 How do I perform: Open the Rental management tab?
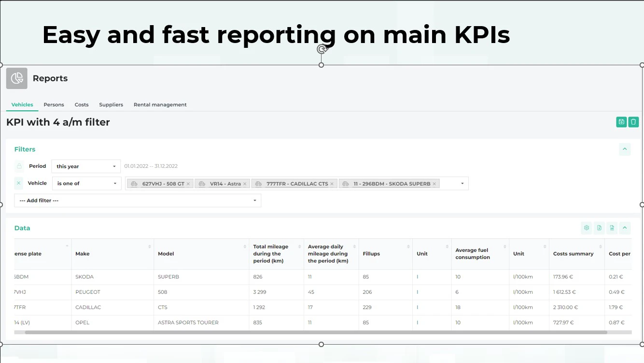[x=160, y=104]
